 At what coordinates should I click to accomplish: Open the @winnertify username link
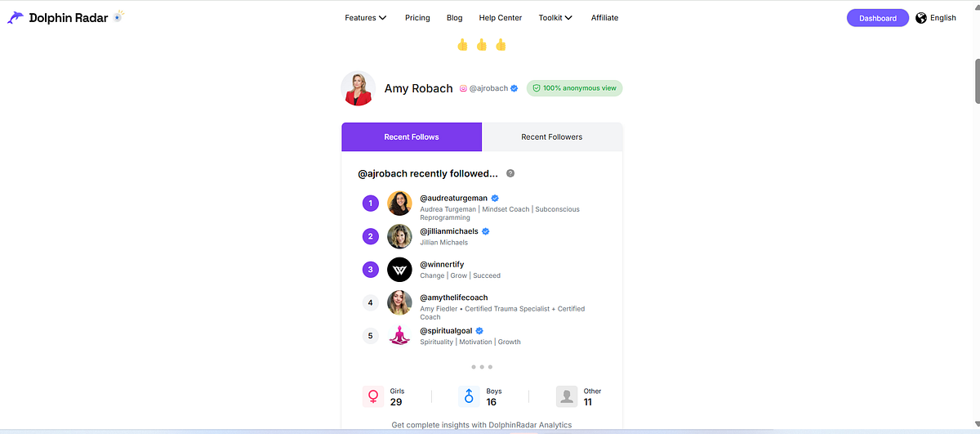442,264
